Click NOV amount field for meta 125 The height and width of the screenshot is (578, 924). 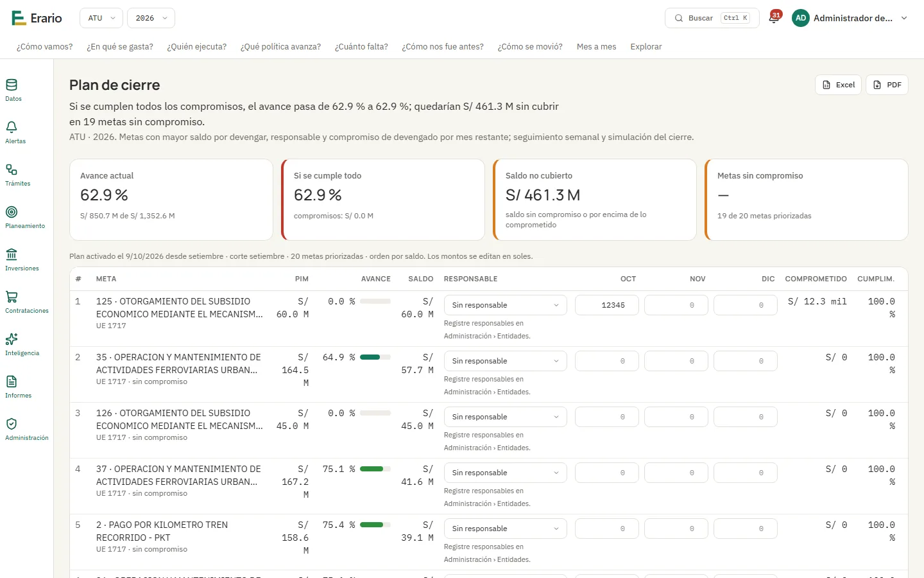tap(676, 305)
